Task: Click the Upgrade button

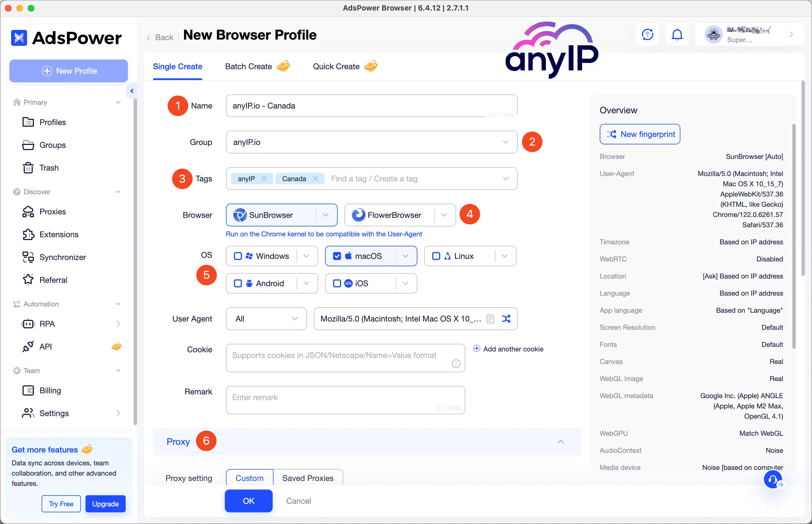Action: tap(105, 504)
